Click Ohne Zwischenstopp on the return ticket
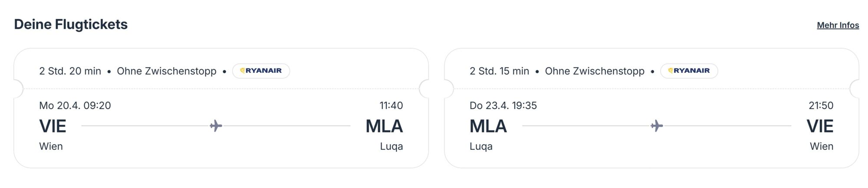 (595, 71)
